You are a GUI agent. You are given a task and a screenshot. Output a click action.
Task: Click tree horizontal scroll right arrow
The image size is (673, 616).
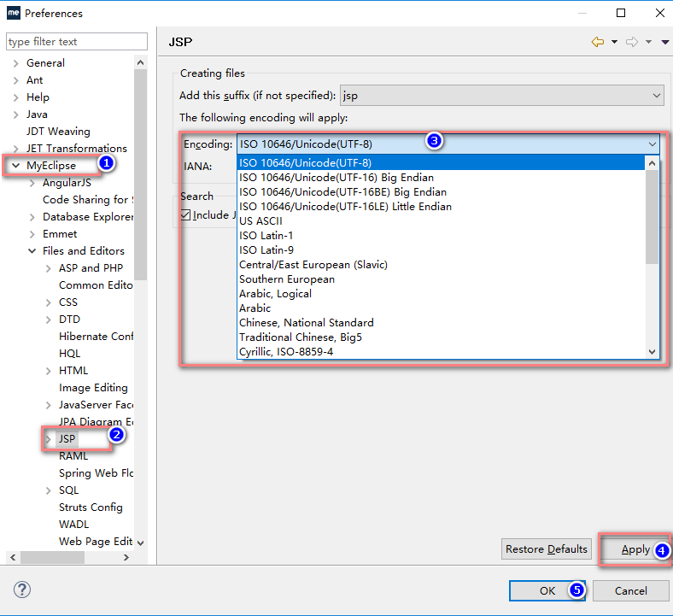click(126, 558)
